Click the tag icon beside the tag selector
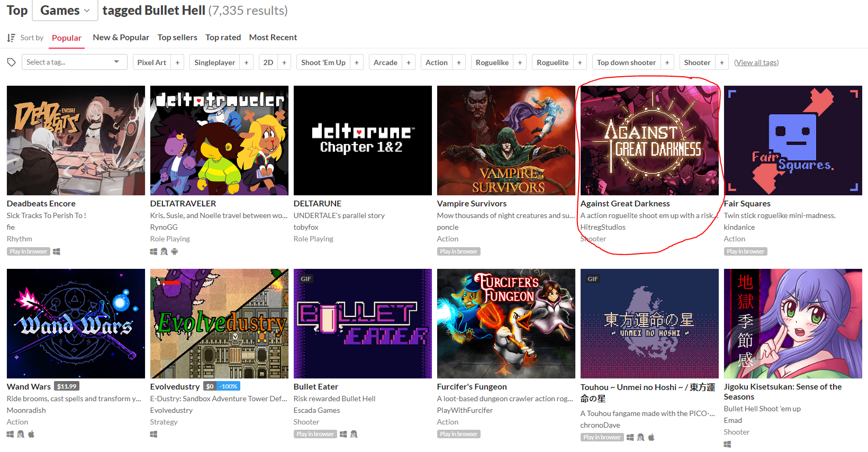The height and width of the screenshot is (452, 868). tap(11, 62)
